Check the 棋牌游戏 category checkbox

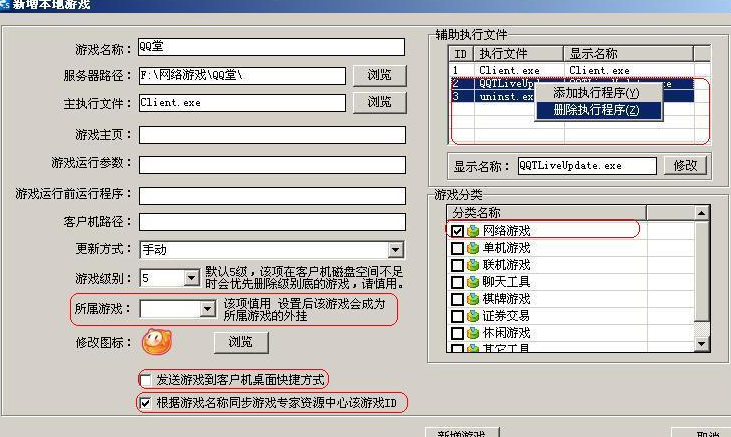pyautogui.click(x=457, y=299)
